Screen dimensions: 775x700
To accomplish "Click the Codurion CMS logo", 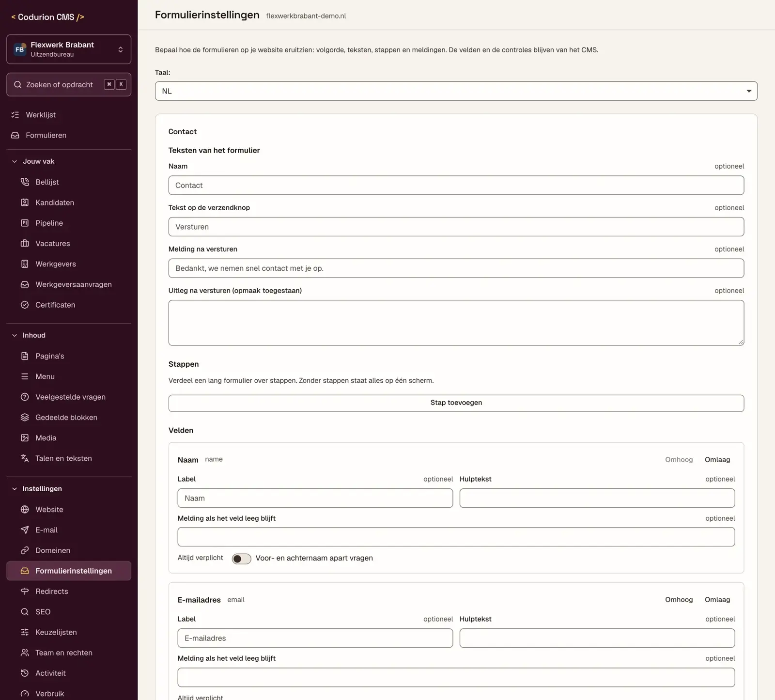I will coord(47,17).
